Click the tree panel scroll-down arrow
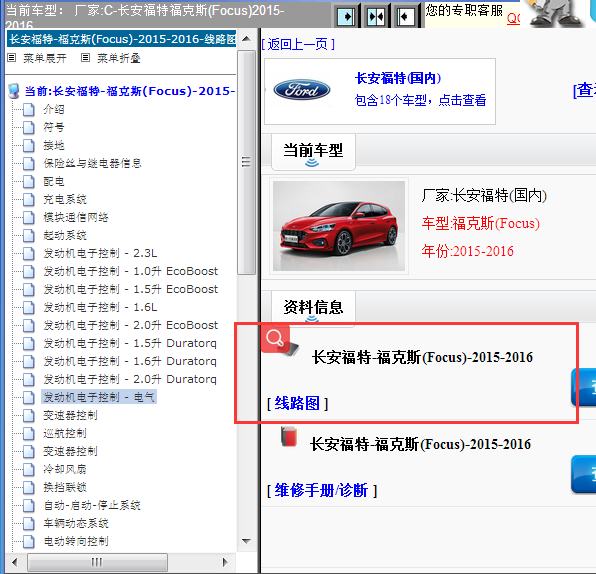The height and width of the screenshot is (574, 596). click(x=246, y=541)
